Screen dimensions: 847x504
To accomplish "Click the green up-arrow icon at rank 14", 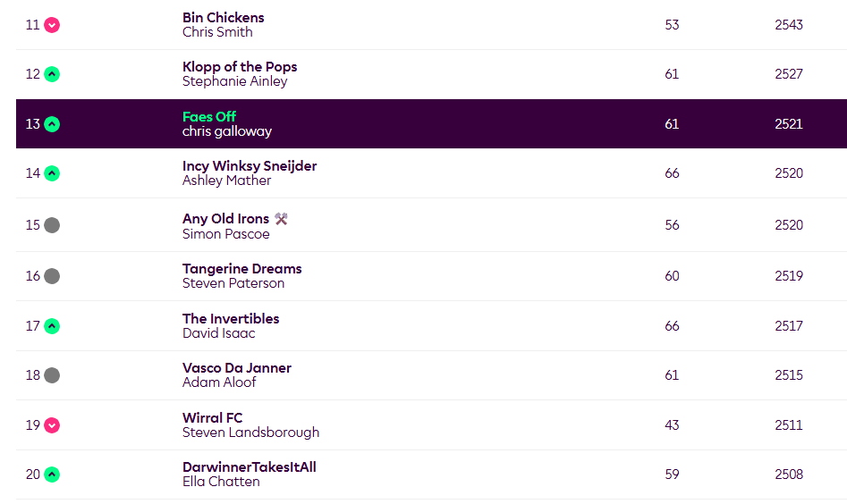I will 52,173.
